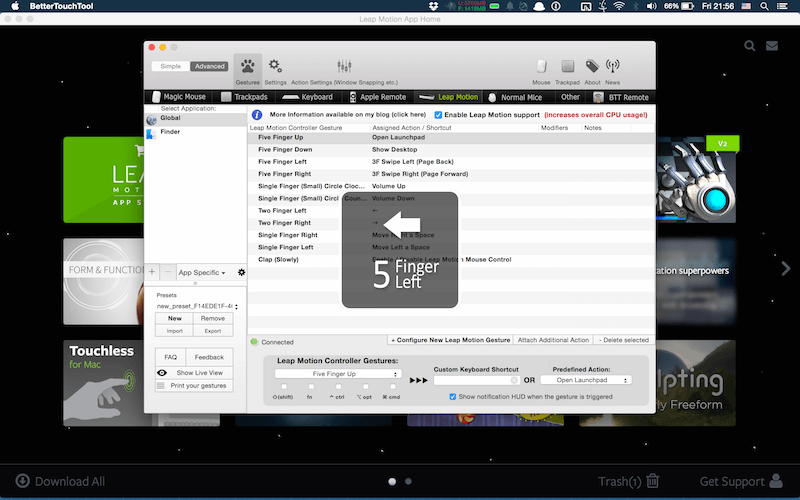This screenshot has width=800, height=500.
Task: Open the News antenna icon
Action: tap(612, 66)
